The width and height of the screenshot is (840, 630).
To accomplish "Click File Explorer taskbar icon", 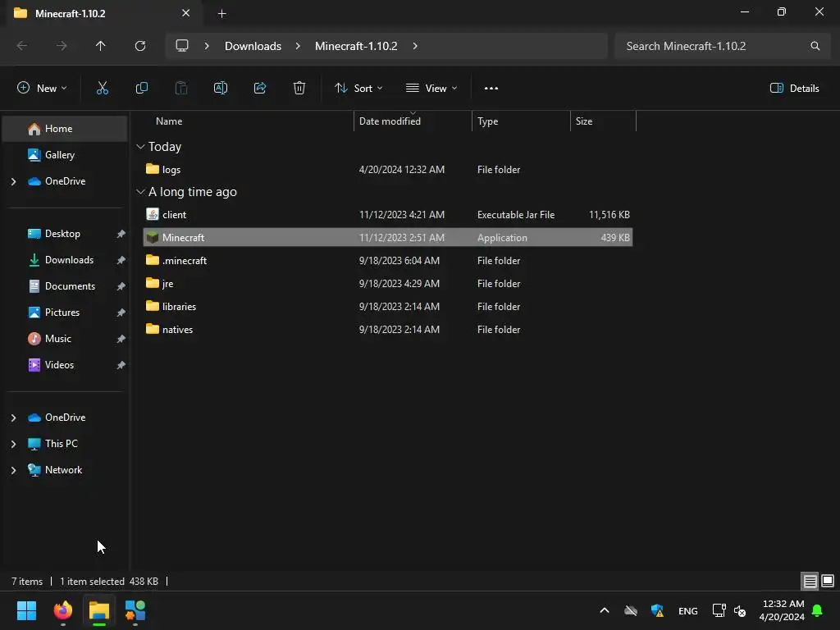I will 99,610.
